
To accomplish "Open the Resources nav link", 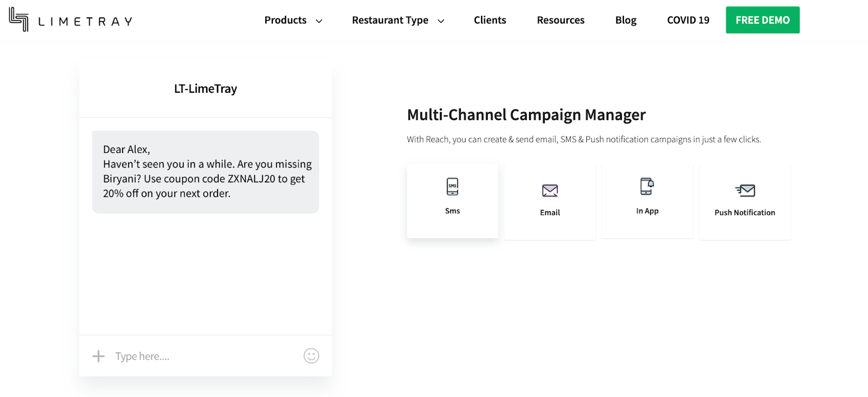I will click(560, 20).
